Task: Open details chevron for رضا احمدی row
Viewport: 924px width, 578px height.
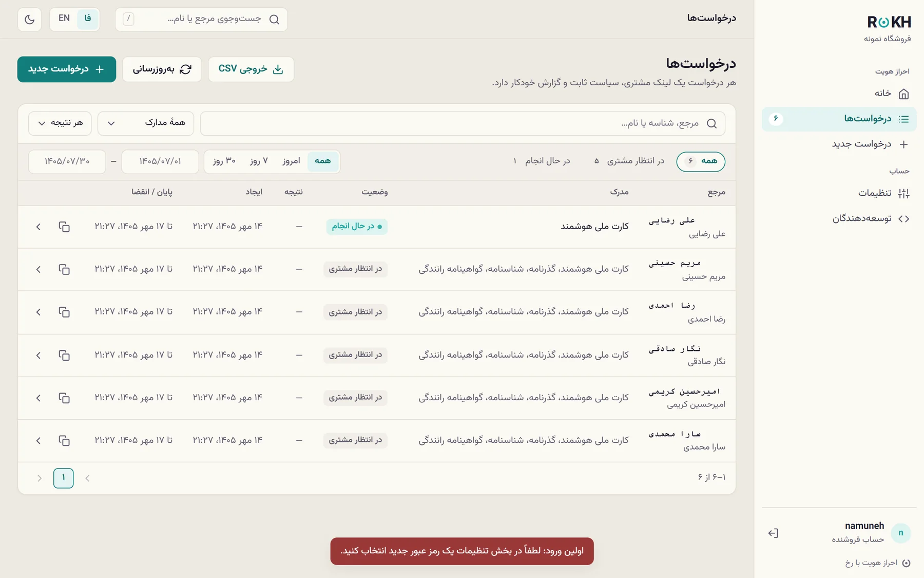Action: tap(38, 312)
